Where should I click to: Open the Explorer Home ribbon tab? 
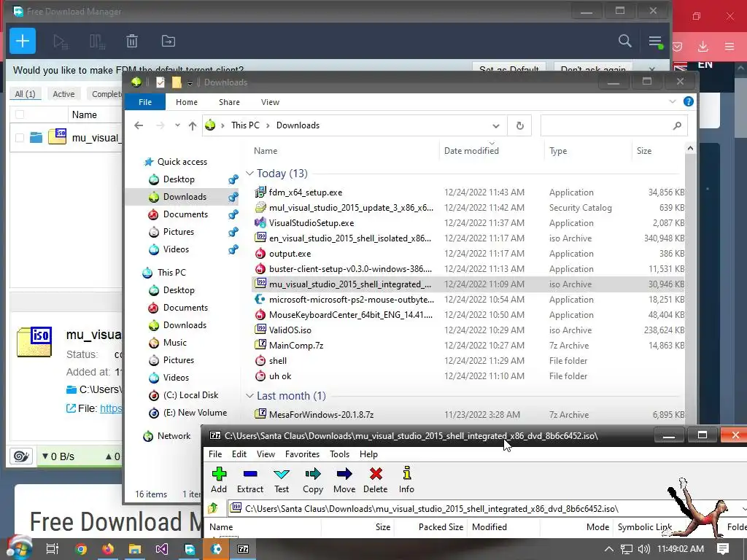pos(186,102)
